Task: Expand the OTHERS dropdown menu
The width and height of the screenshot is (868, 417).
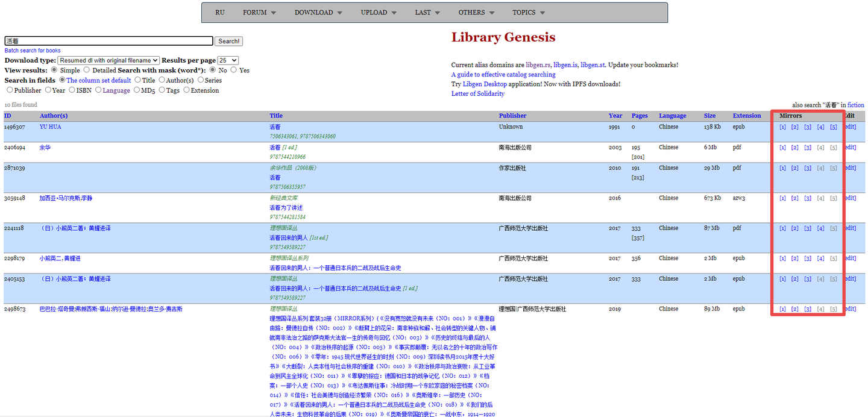Action: (x=476, y=13)
